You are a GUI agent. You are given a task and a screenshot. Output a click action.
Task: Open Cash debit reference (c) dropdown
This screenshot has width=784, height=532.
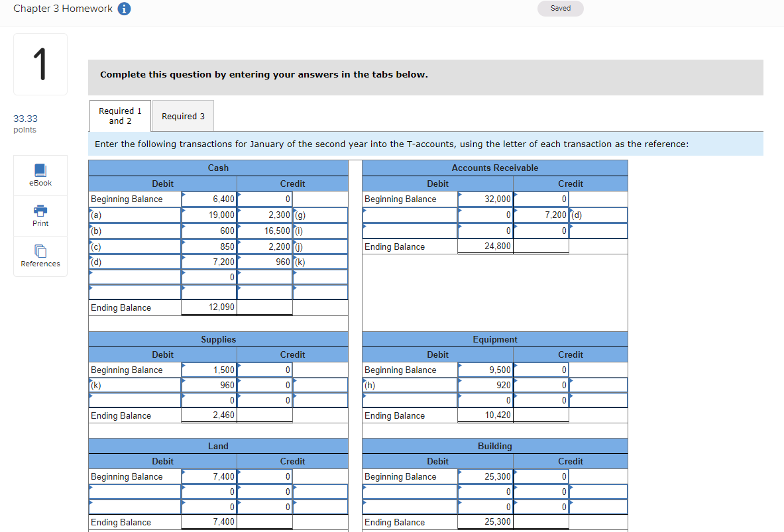[x=135, y=246]
